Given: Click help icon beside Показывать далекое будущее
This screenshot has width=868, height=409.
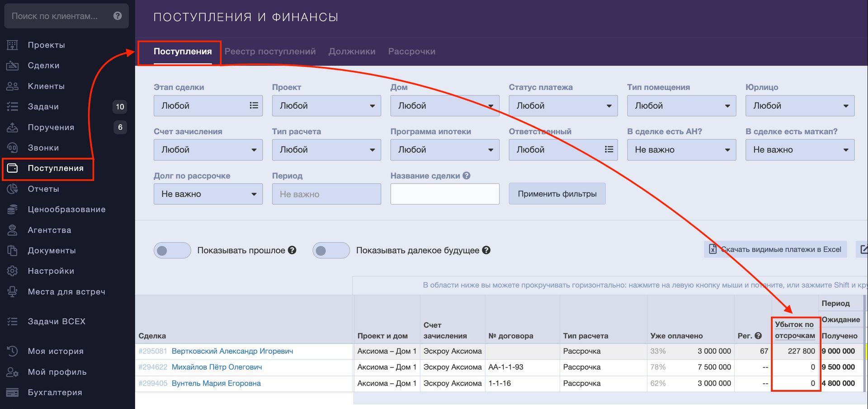Looking at the screenshot, I should click(486, 250).
